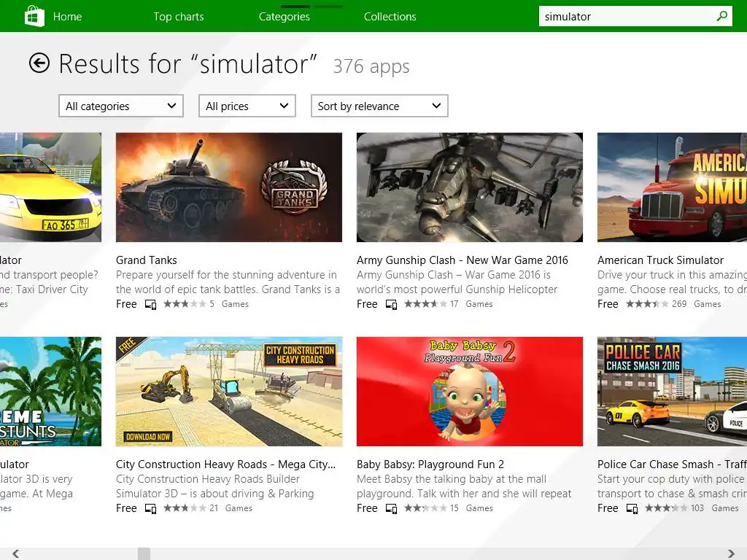The width and height of the screenshot is (747, 560).
Task: Click the Grand Tanks thumbnail image
Action: click(x=228, y=187)
